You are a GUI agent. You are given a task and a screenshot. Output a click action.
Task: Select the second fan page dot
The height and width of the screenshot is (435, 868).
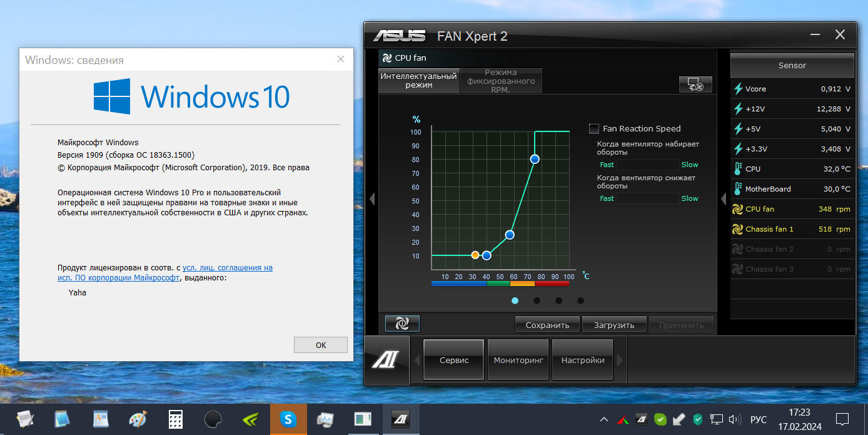coord(537,300)
